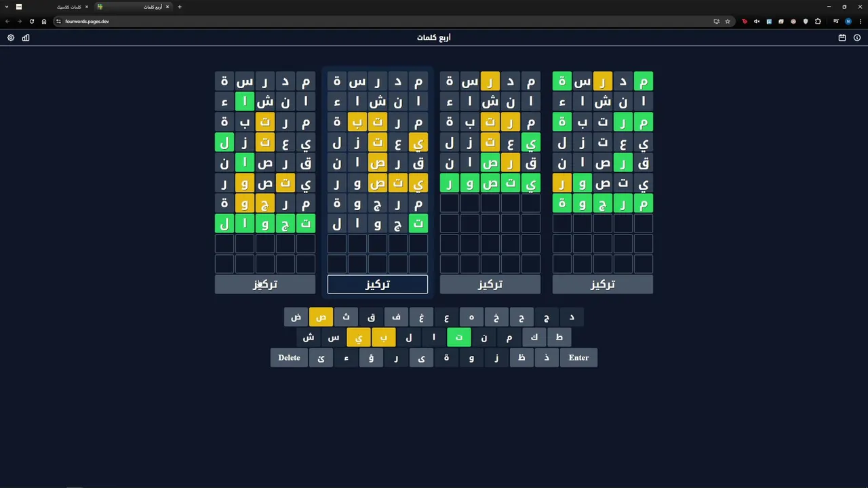Tap the غ key
Viewport: 868px width, 488px height.
[422, 317]
